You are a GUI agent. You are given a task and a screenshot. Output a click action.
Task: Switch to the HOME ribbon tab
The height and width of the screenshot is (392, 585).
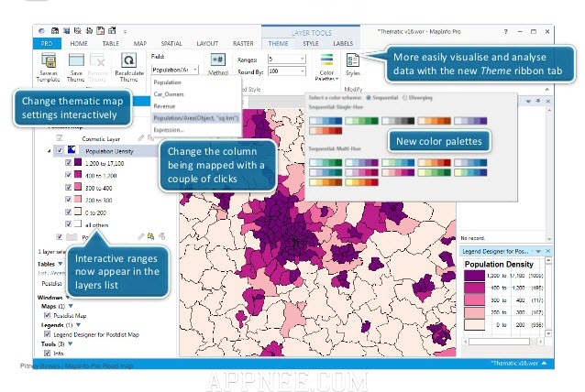pyautogui.click(x=79, y=44)
